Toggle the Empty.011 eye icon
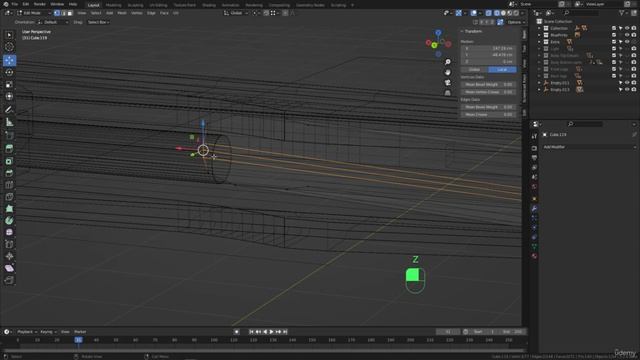 coord(627,83)
